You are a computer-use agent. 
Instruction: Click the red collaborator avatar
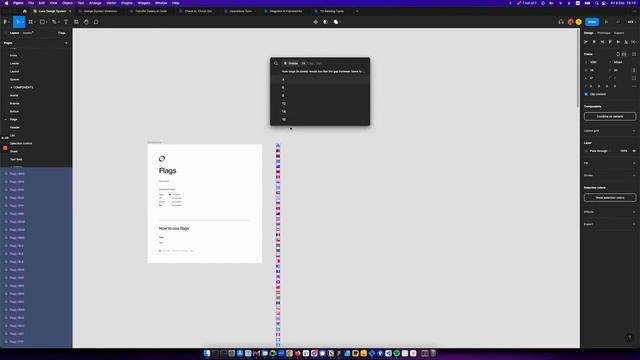tap(571, 22)
